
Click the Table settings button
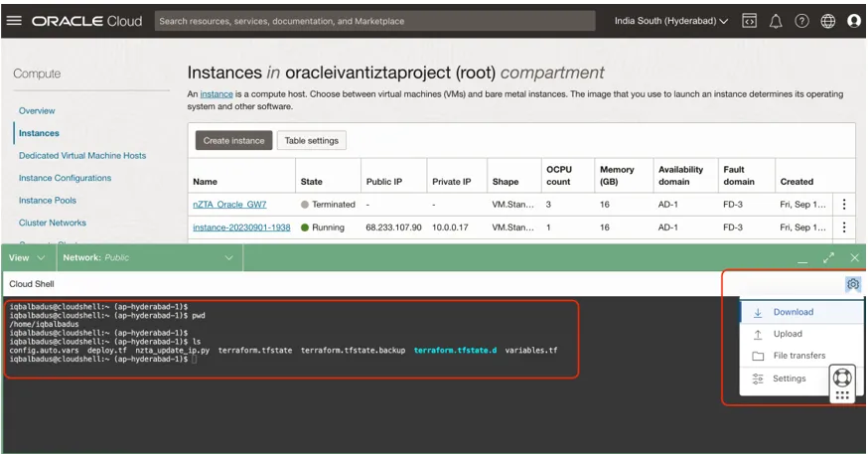point(312,141)
